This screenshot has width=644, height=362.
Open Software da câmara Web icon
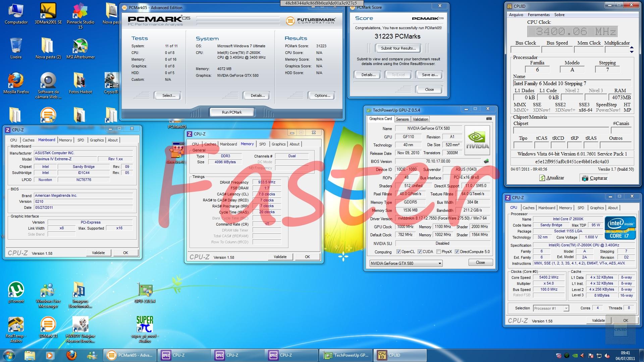48,85
